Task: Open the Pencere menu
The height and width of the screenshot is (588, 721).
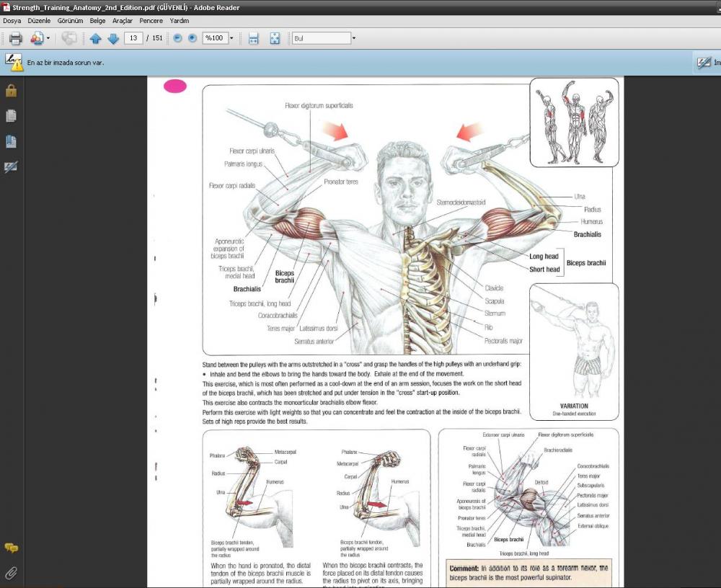Action: [x=151, y=21]
